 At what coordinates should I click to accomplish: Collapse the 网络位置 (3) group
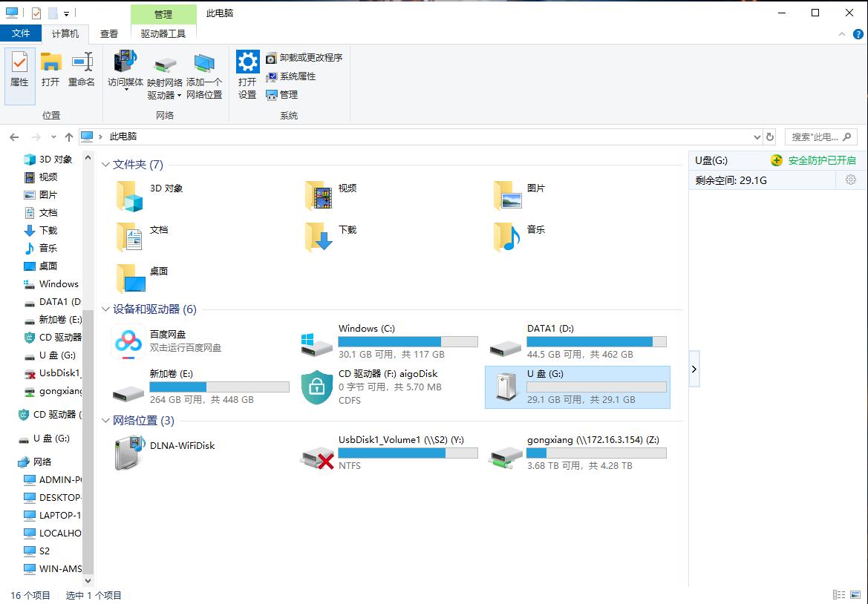tap(105, 421)
